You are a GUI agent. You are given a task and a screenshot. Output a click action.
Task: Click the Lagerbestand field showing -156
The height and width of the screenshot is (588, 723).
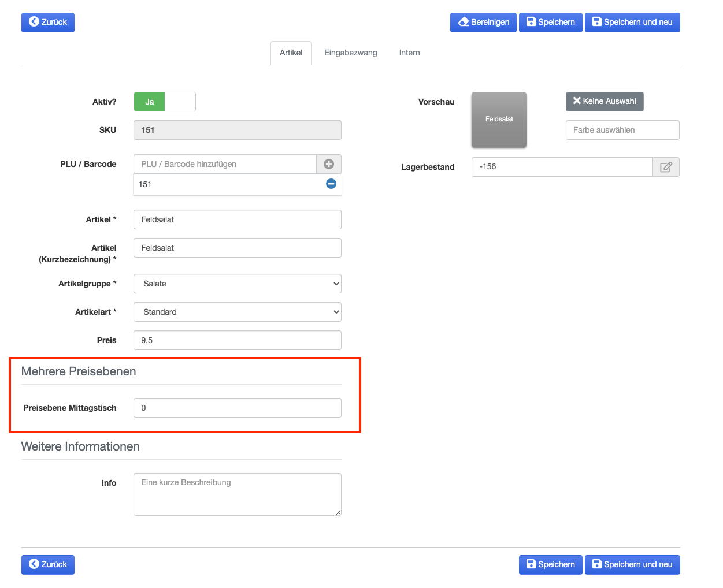(562, 167)
